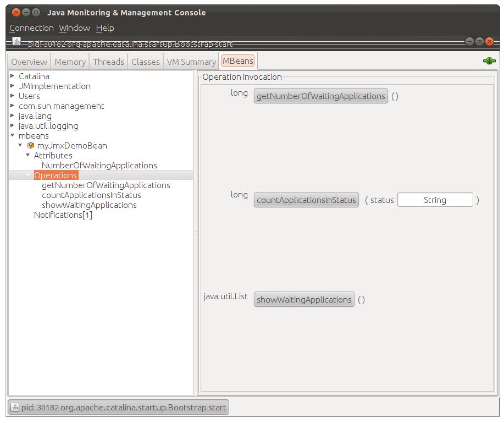Switch to the VM Summary tab

click(x=191, y=62)
